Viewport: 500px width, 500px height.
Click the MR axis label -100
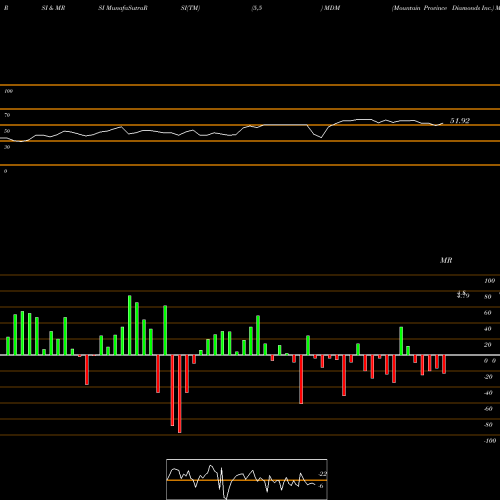490,441
